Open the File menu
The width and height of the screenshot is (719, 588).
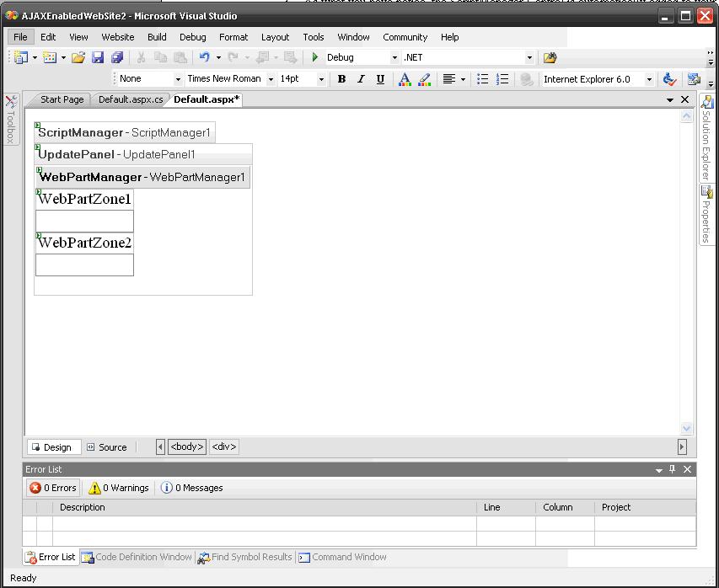click(20, 37)
